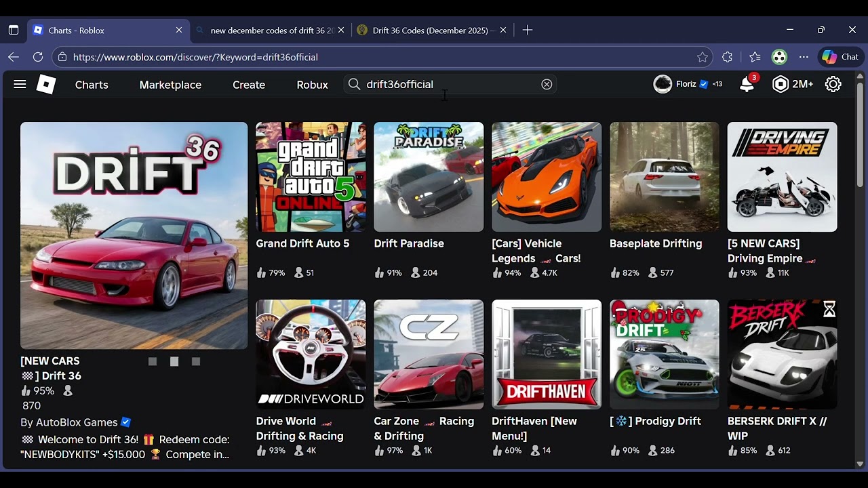Image resolution: width=868 pixels, height=488 pixels.
Task: Bookmark page with the star icon
Action: pyautogui.click(x=703, y=57)
